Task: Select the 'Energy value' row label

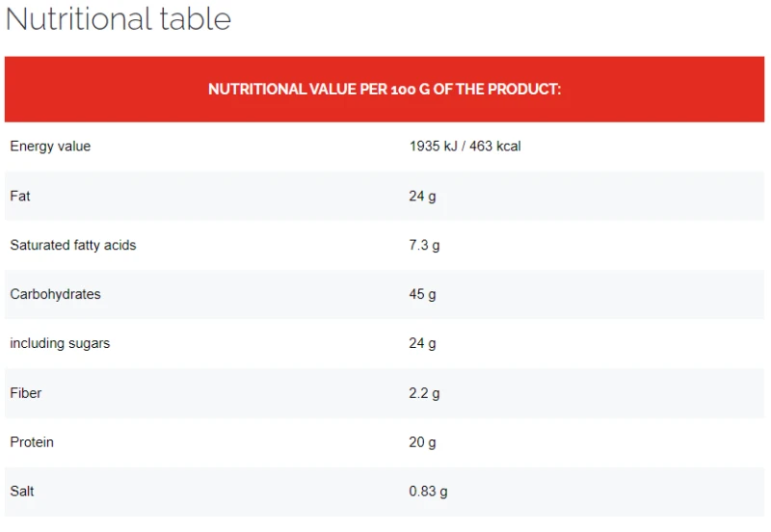Action: 50,146
